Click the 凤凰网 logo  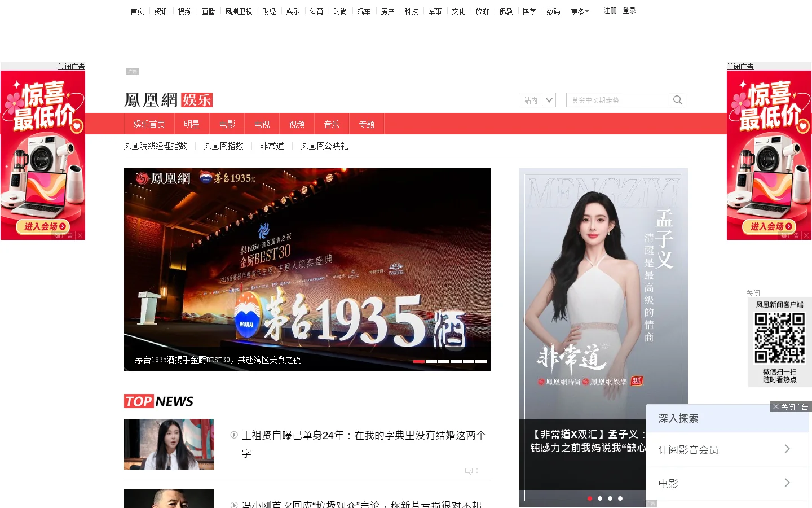[151, 100]
